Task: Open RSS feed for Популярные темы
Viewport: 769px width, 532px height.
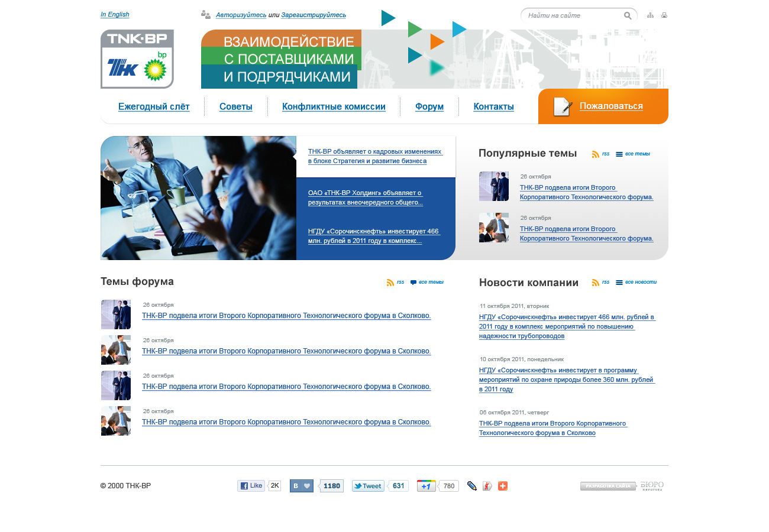Action: [600, 154]
